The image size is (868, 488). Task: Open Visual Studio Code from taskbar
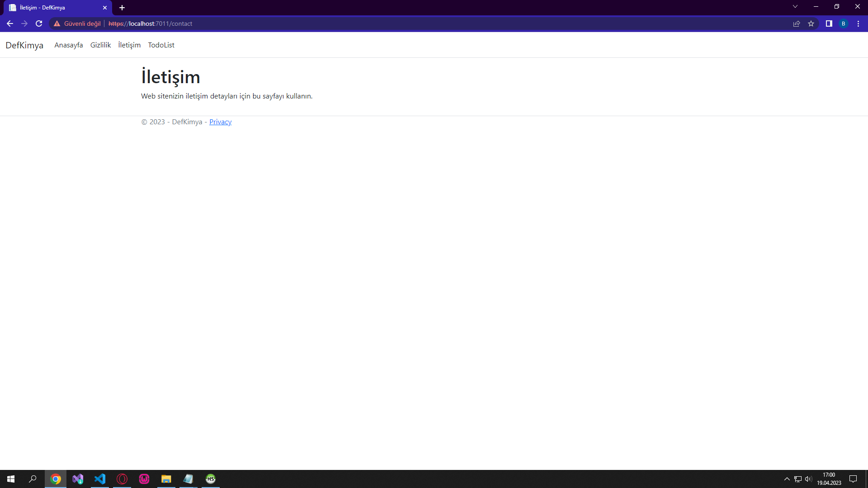(100, 479)
